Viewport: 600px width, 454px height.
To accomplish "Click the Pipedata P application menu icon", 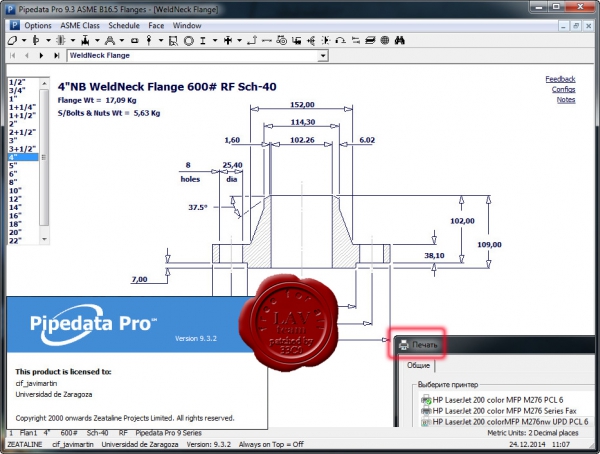I will (14, 26).
